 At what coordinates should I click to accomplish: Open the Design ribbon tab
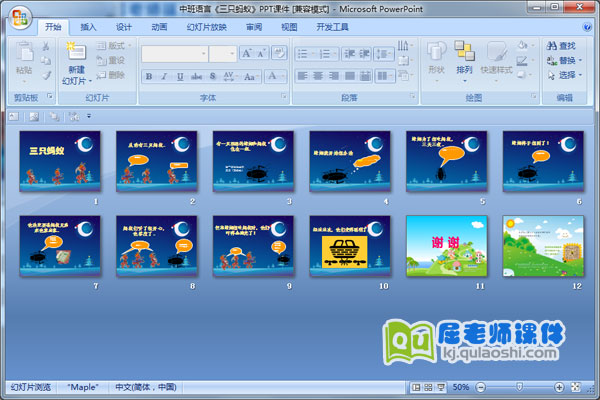click(x=124, y=27)
